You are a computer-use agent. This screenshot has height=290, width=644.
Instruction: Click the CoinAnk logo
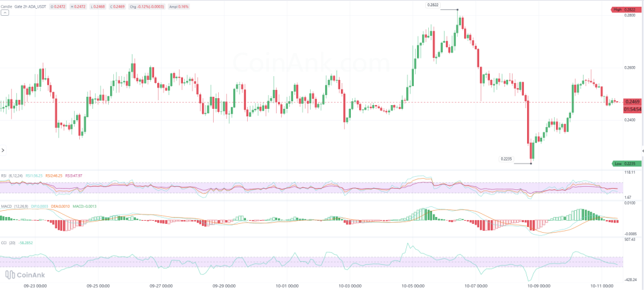[x=25, y=275]
